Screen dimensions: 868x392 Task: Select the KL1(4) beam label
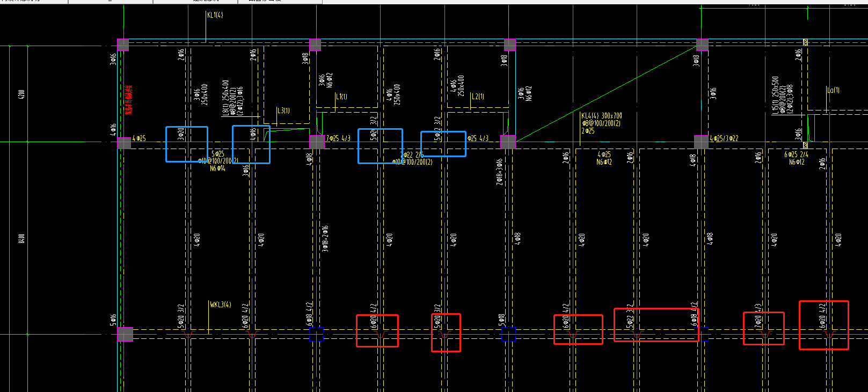click(x=215, y=15)
